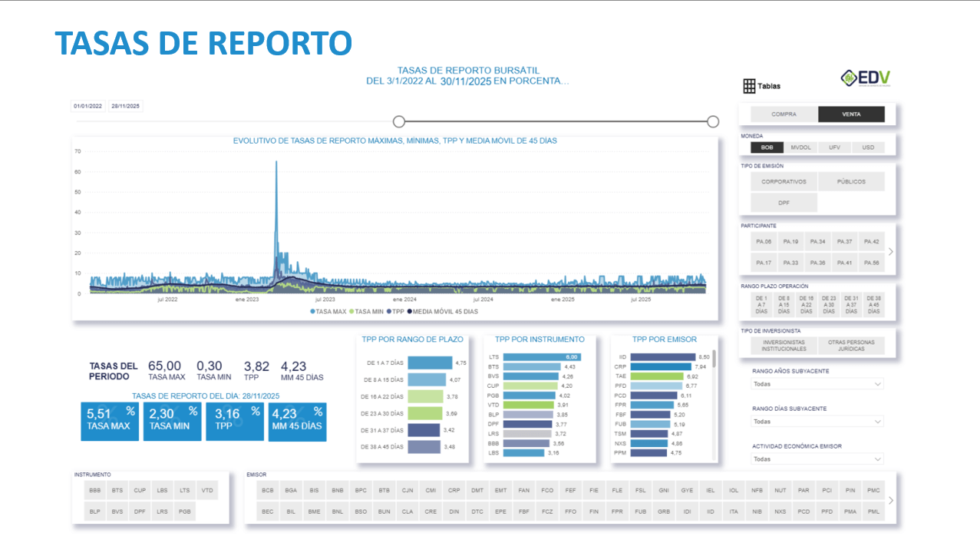Image resolution: width=980 pixels, height=553 pixels.
Task: Filter by the BBB instrument
Action: coord(94,490)
